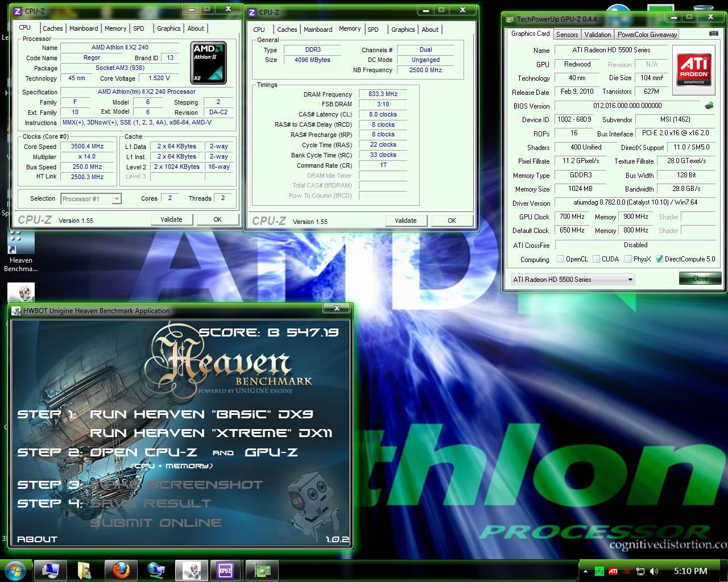This screenshot has width=728, height=582.
Task: Open the network tray icon
Action: [x=640, y=571]
